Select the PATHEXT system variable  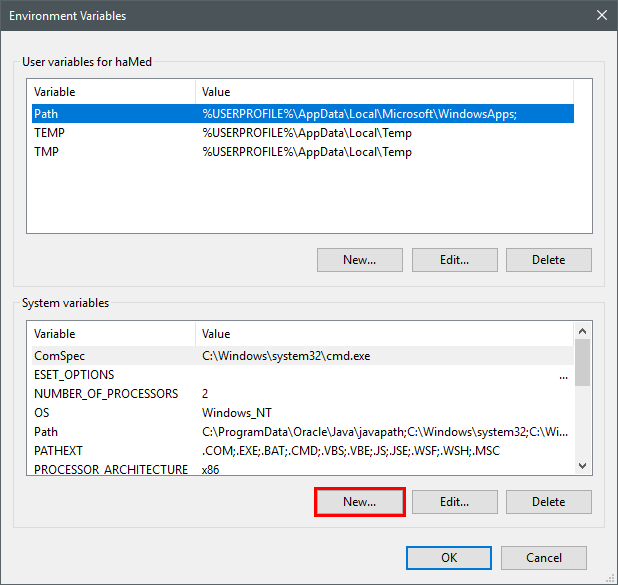coord(303,451)
